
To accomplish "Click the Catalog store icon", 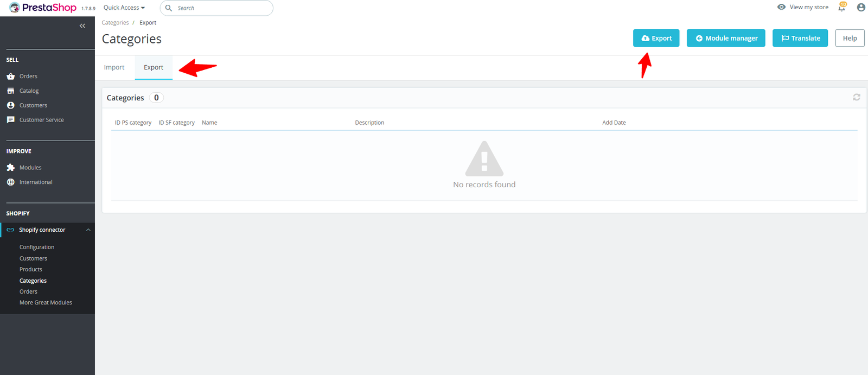I will 11,91.
